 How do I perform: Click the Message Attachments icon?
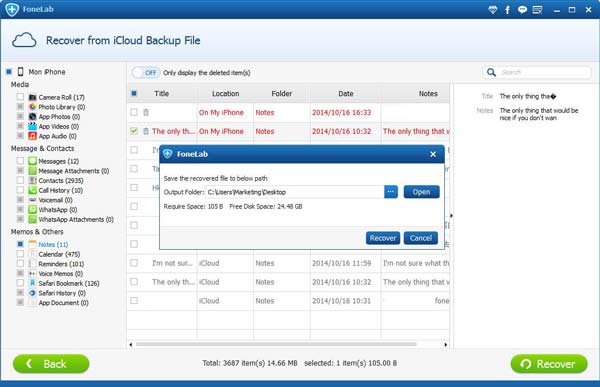(33, 171)
